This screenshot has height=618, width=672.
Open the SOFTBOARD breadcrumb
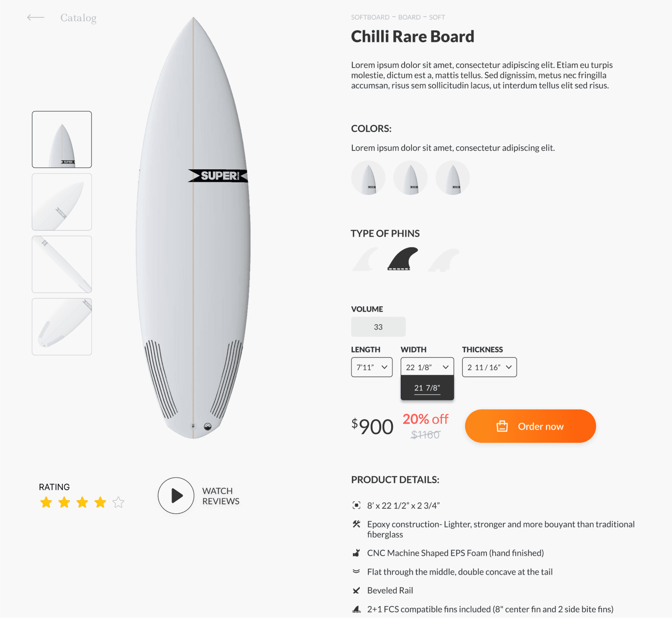coord(370,17)
